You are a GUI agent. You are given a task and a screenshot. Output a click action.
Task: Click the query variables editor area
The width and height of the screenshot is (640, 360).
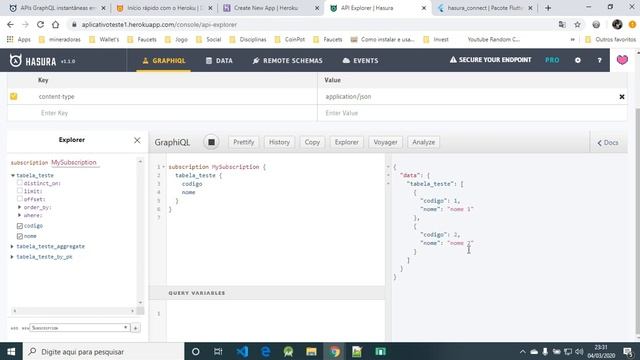coord(276,320)
